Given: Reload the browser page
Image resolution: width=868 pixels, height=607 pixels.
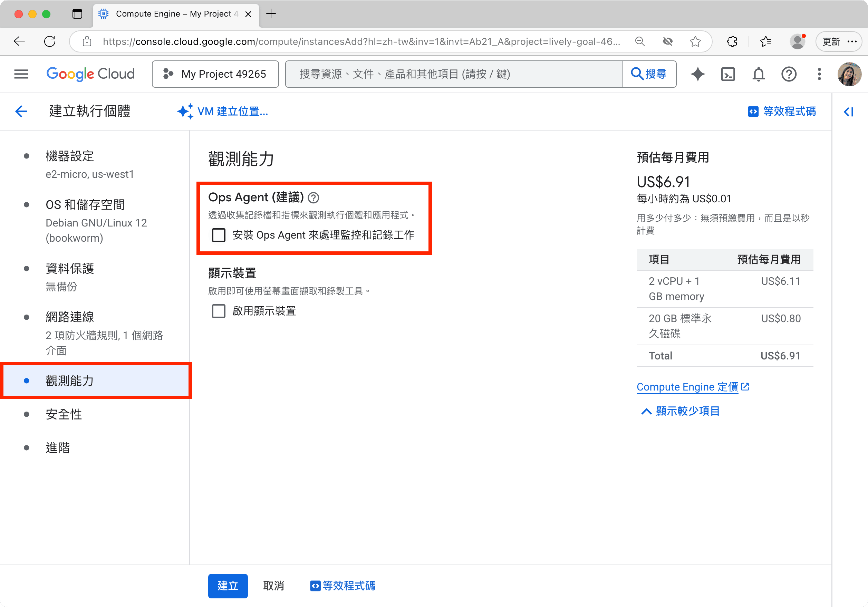Looking at the screenshot, I should tap(49, 41).
